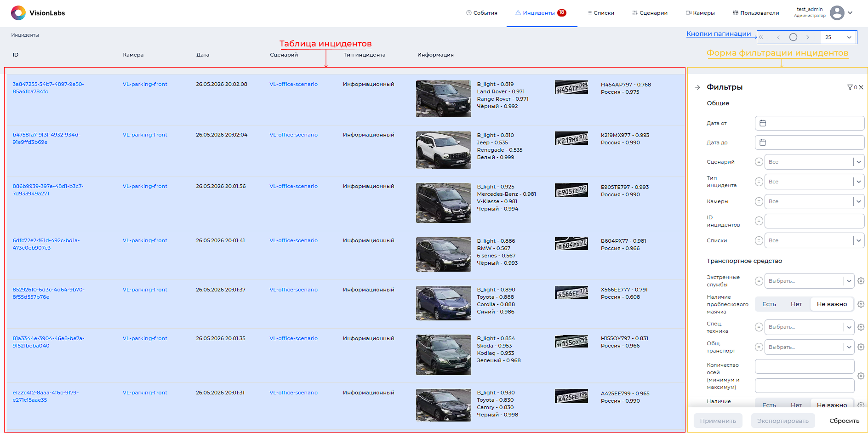Screen dimensions: 868x433
Task: Click the ID инцидентов input field
Action: pyautogui.click(x=814, y=221)
